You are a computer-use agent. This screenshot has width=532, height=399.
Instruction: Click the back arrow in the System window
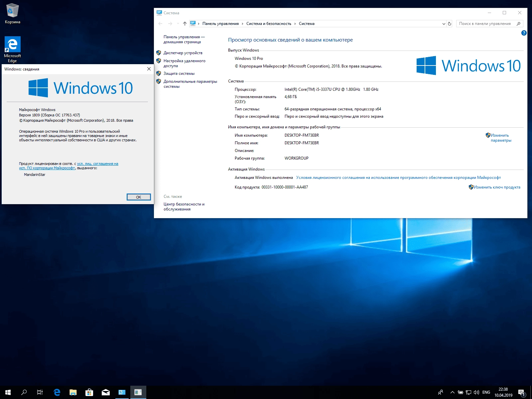click(161, 24)
